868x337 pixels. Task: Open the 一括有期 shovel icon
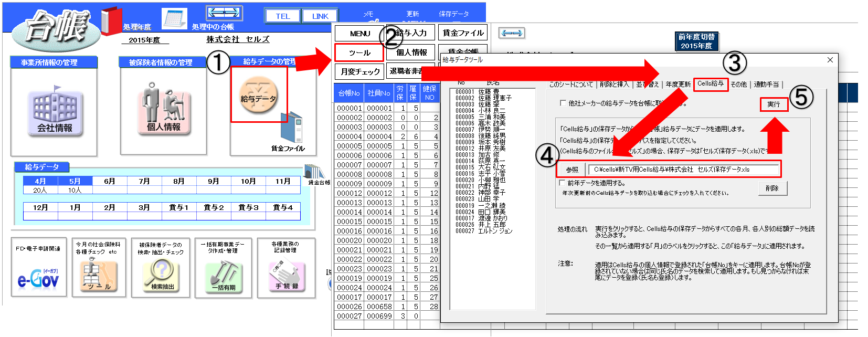click(223, 267)
